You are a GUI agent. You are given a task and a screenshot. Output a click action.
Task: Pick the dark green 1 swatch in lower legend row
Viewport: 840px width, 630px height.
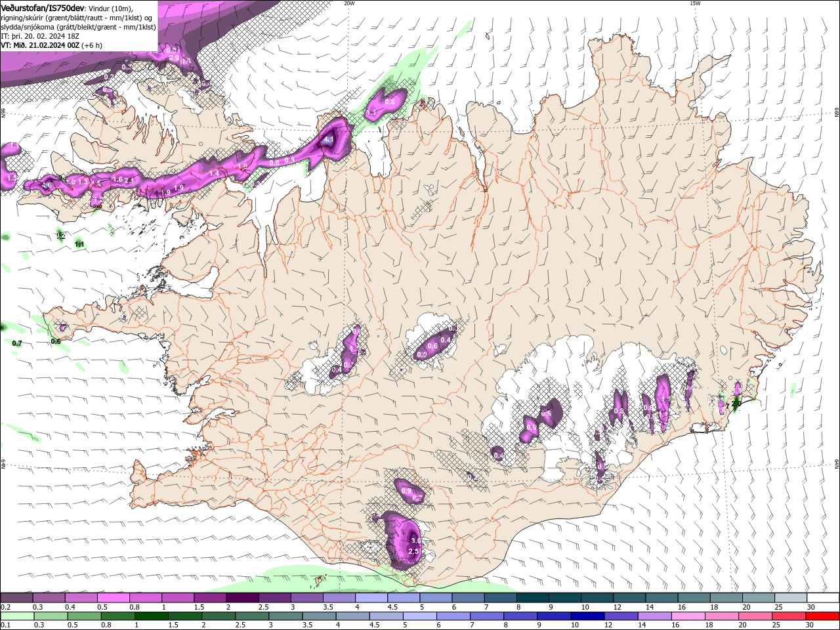(x=151, y=616)
